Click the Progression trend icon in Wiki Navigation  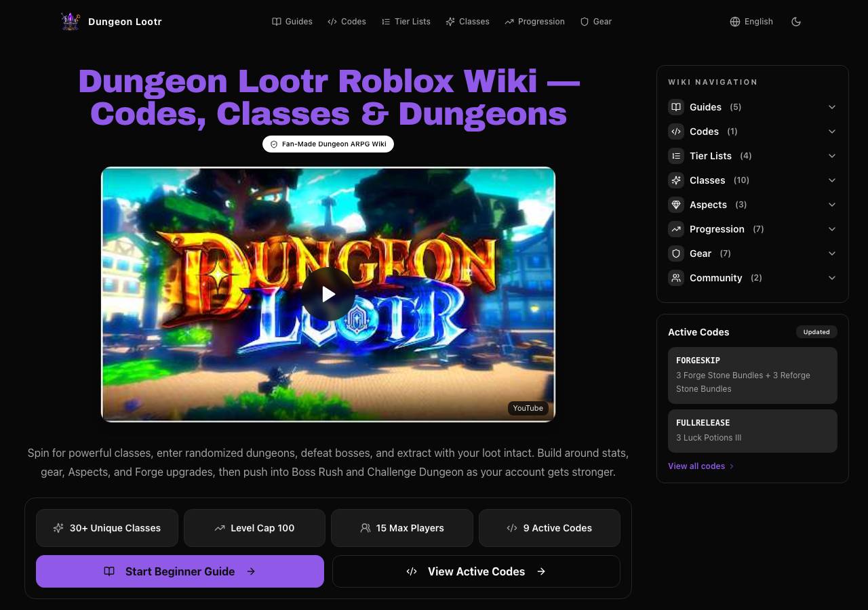[676, 229]
